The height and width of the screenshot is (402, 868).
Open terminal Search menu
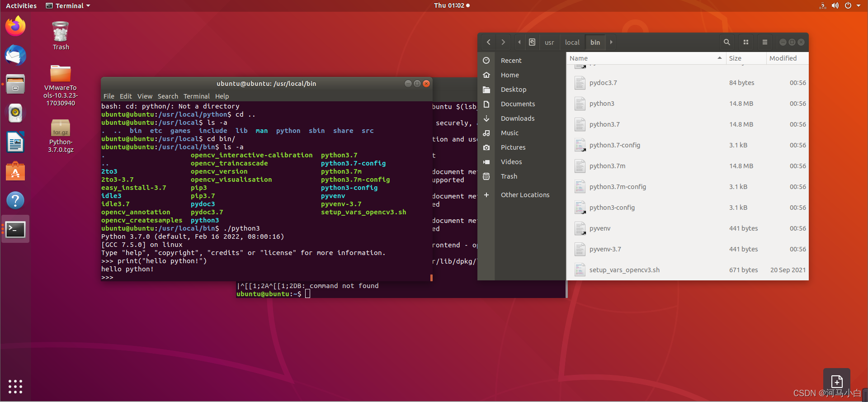pos(168,96)
